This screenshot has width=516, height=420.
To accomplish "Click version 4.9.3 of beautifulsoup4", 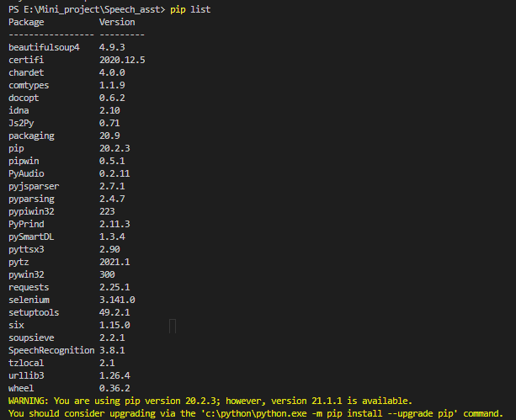I will click(112, 47).
